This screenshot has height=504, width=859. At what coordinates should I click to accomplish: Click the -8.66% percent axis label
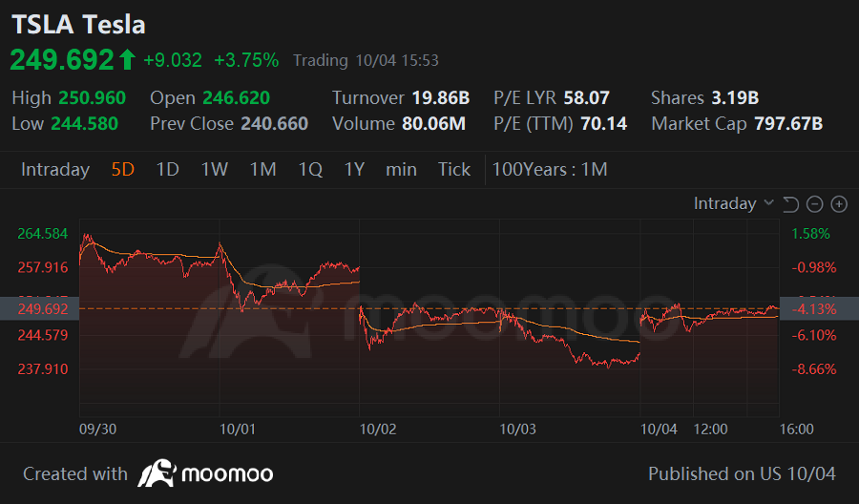point(813,368)
